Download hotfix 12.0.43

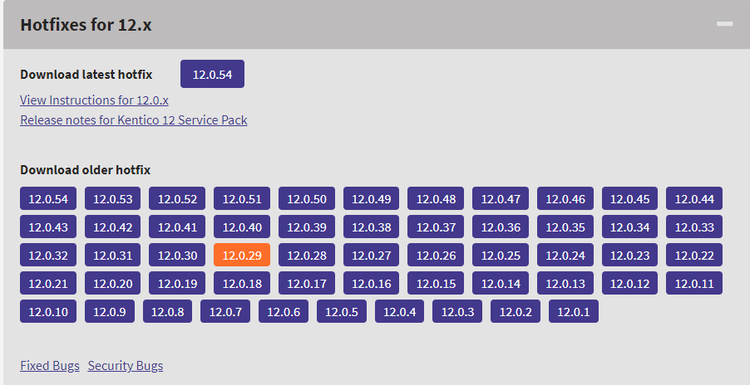(x=48, y=227)
